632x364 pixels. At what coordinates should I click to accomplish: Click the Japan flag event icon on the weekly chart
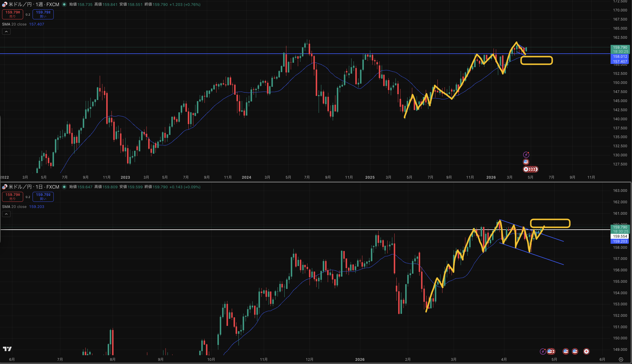(526, 169)
